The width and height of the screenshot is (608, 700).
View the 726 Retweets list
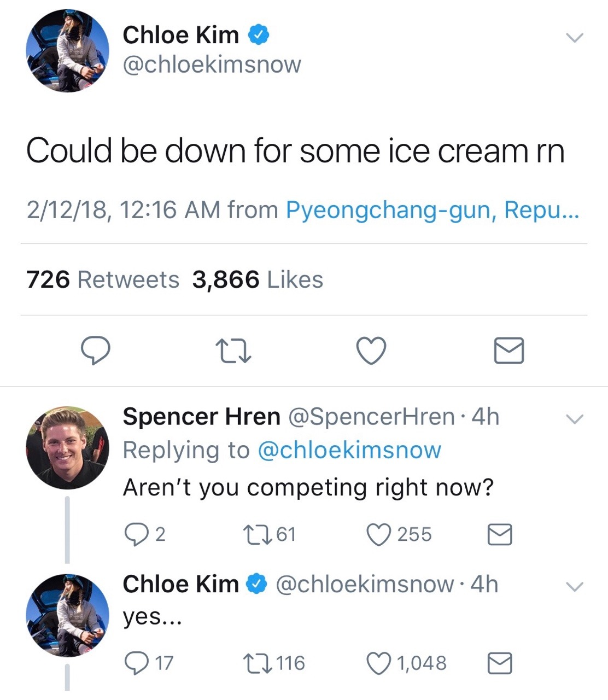[103, 280]
